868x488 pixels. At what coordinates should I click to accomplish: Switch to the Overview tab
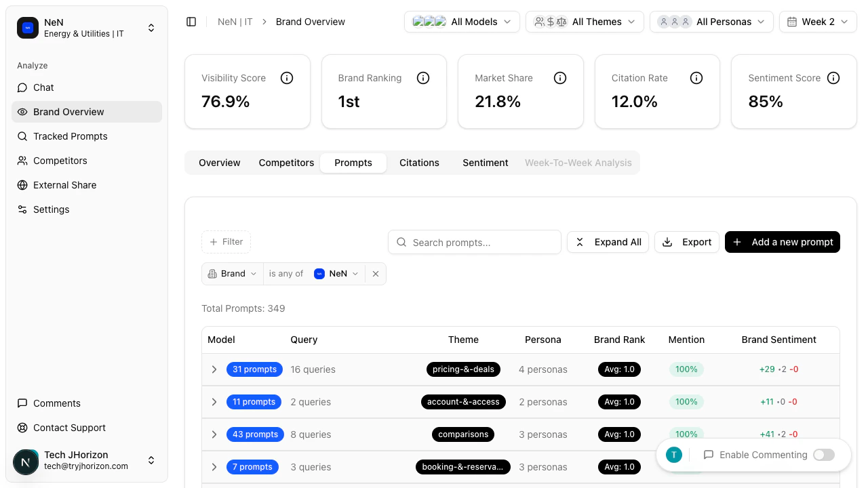click(220, 163)
